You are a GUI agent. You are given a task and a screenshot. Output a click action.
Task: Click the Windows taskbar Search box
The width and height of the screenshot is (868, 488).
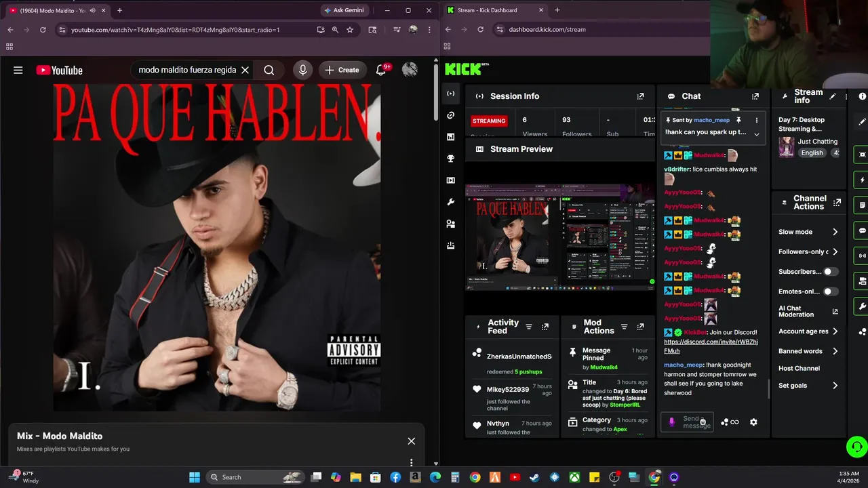point(255,477)
